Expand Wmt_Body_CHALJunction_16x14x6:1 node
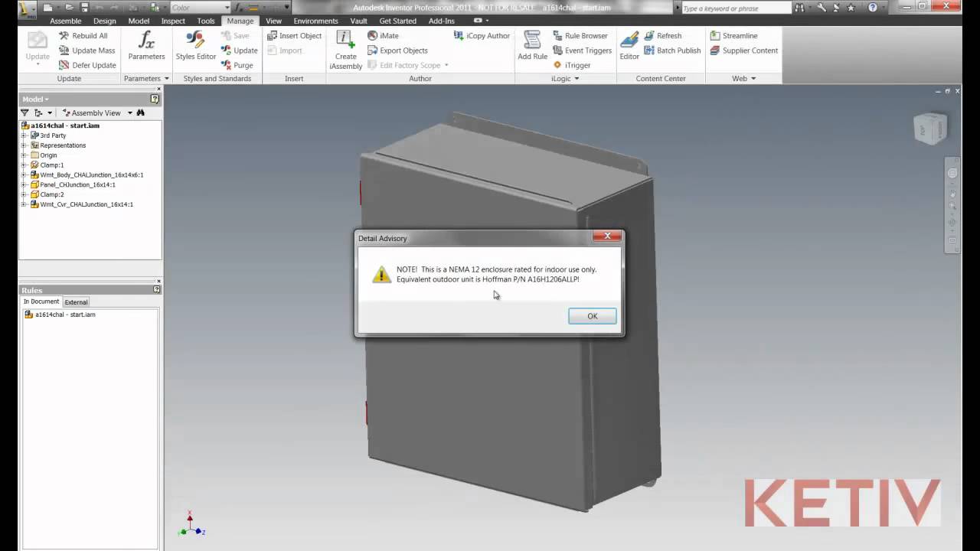Viewport: 980px width, 551px height. coord(24,175)
